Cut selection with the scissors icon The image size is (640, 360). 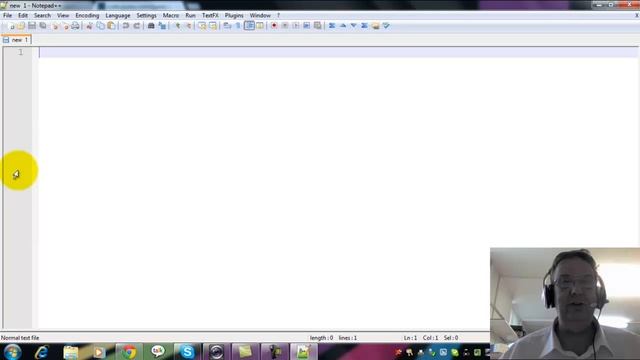point(89,26)
